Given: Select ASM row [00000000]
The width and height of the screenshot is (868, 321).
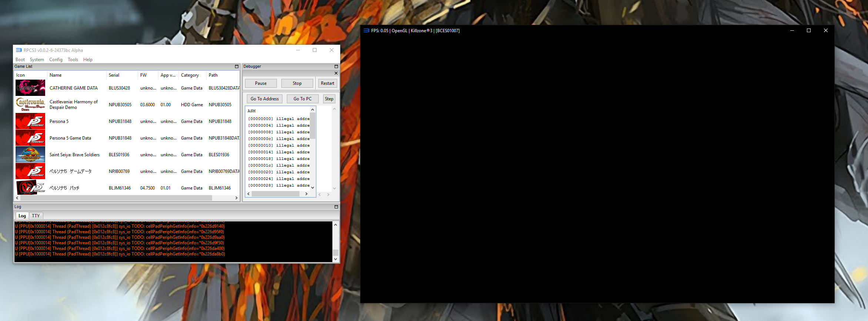Looking at the screenshot, I should (x=279, y=119).
